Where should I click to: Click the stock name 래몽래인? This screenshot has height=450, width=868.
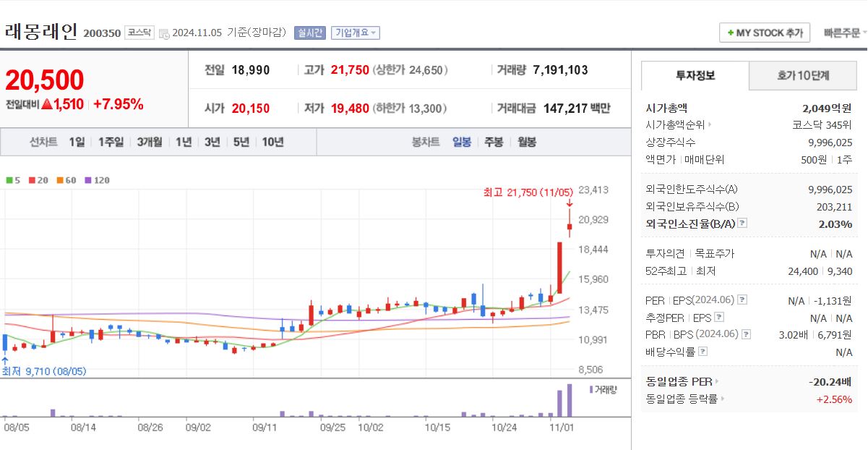(40, 32)
